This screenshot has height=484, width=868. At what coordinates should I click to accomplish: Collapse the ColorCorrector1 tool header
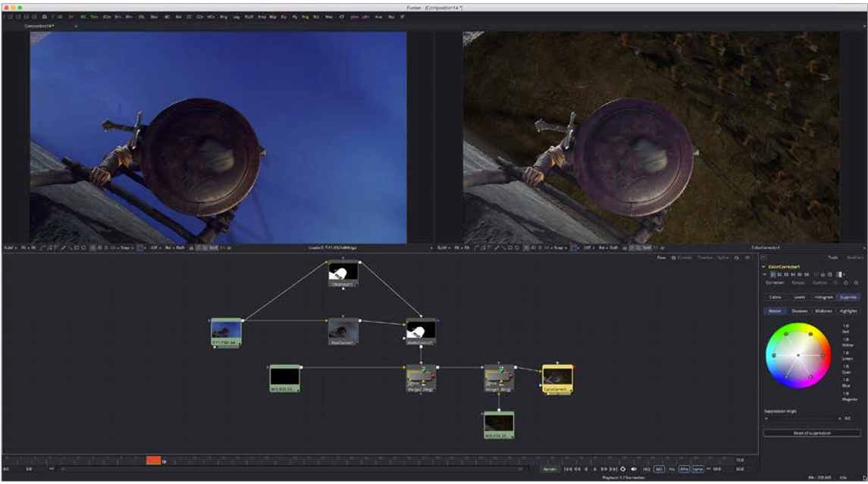point(764,267)
